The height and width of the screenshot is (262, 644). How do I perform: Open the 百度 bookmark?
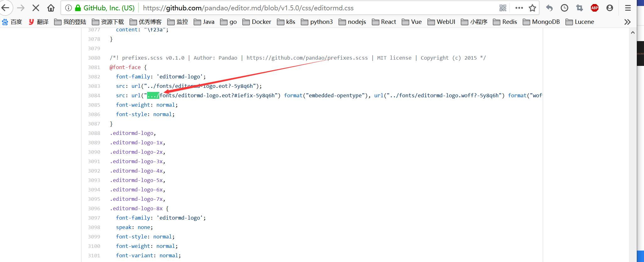[12, 22]
